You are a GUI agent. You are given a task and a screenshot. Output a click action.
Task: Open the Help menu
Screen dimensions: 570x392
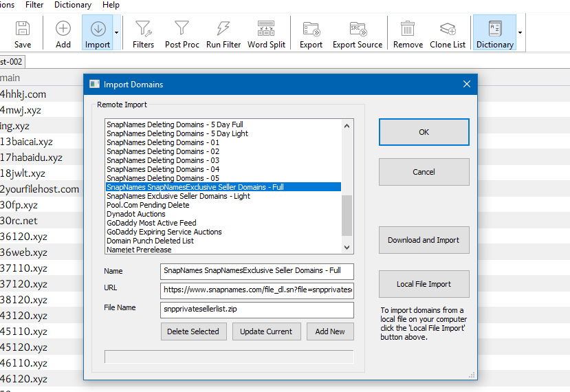click(111, 5)
